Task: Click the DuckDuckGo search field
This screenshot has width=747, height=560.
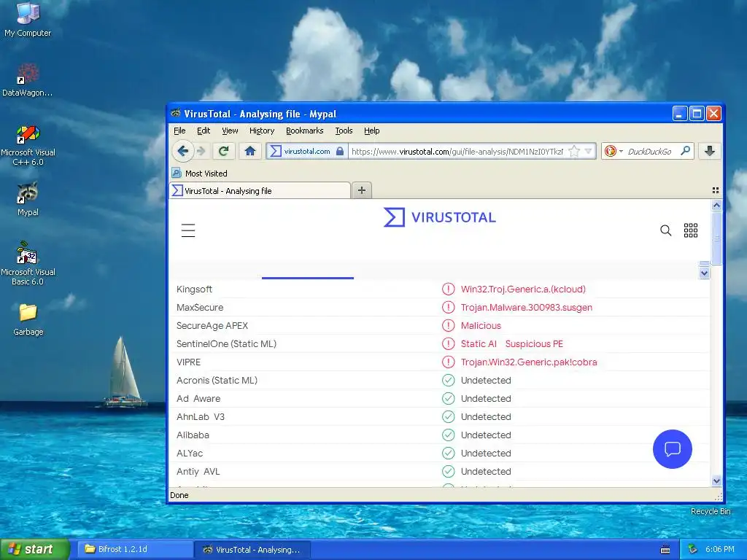Action: pos(650,152)
